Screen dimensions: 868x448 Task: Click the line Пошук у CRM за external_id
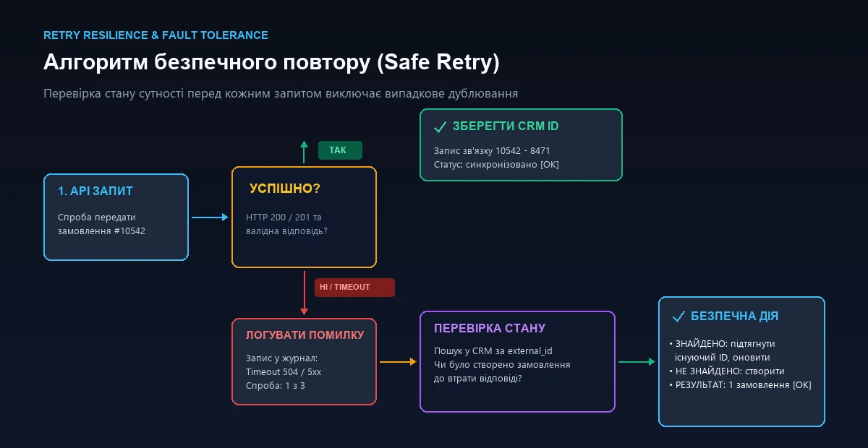(493, 351)
